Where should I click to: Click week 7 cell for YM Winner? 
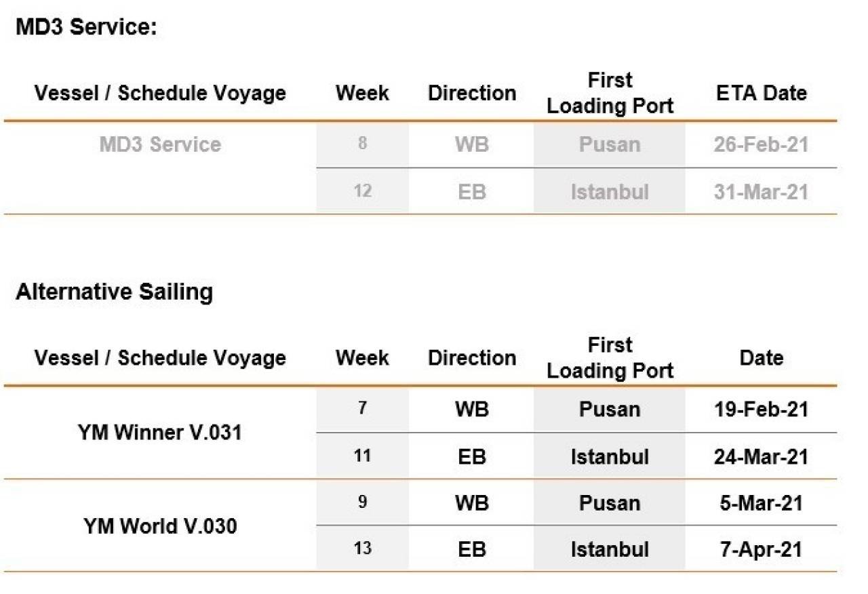pos(363,410)
